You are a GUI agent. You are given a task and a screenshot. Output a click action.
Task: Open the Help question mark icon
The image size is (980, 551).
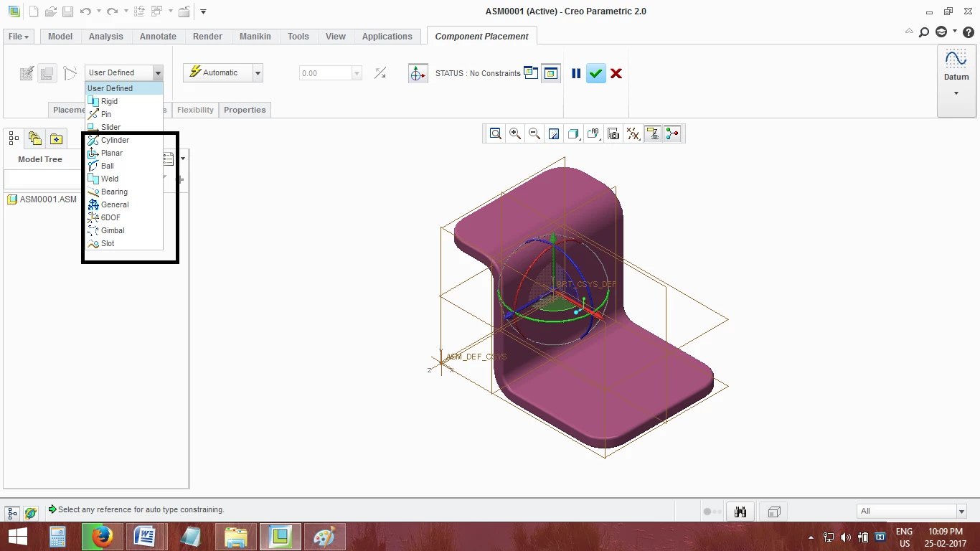pyautogui.click(x=969, y=32)
